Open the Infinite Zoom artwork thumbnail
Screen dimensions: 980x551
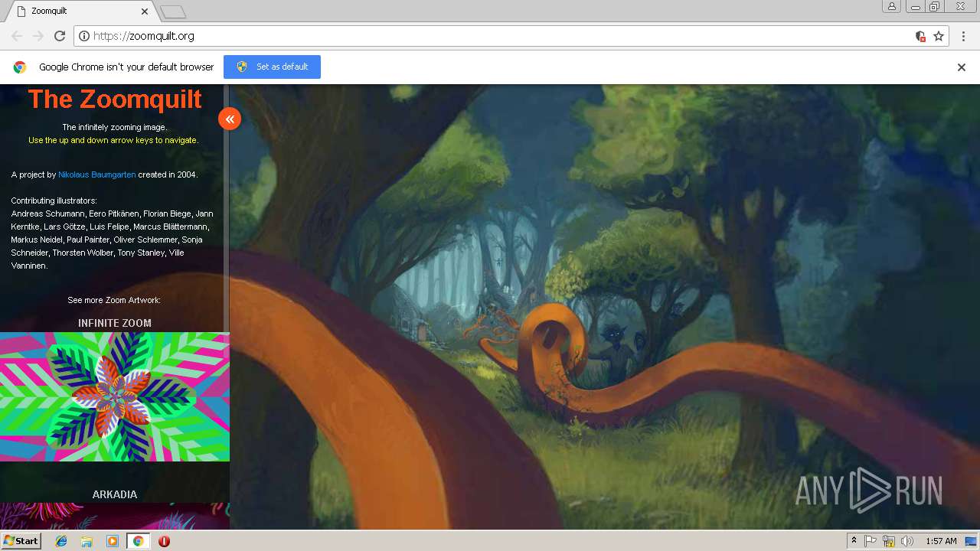click(x=115, y=396)
